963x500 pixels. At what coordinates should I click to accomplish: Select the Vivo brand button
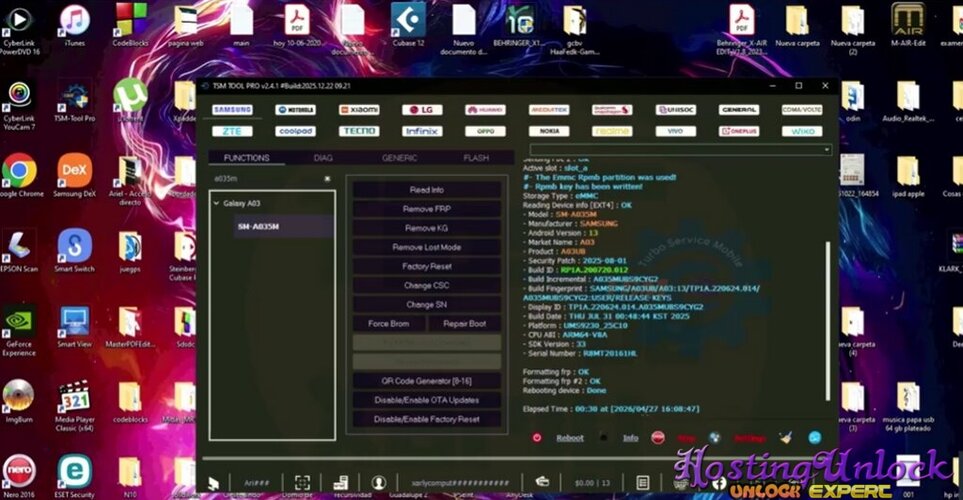click(x=676, y=131)
